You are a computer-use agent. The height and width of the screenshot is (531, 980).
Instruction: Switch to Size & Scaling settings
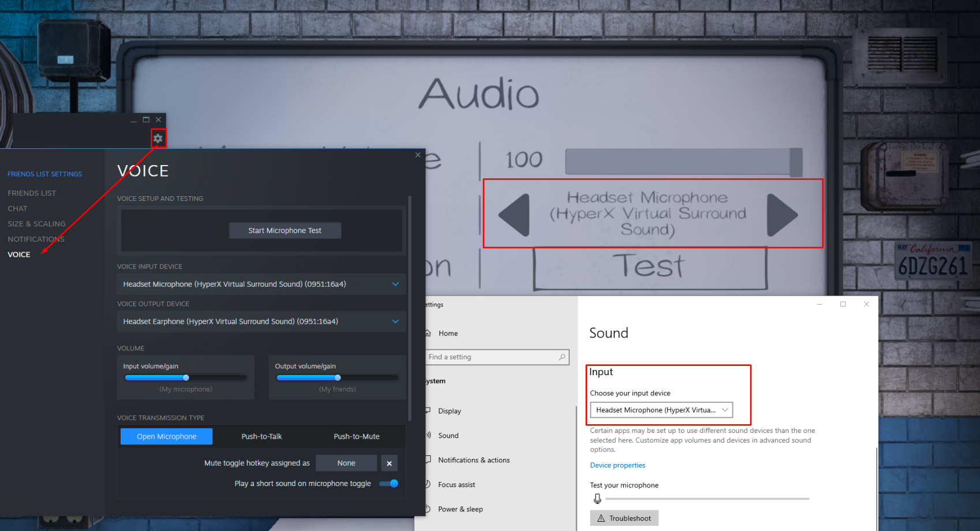click(x=36, y=224)
